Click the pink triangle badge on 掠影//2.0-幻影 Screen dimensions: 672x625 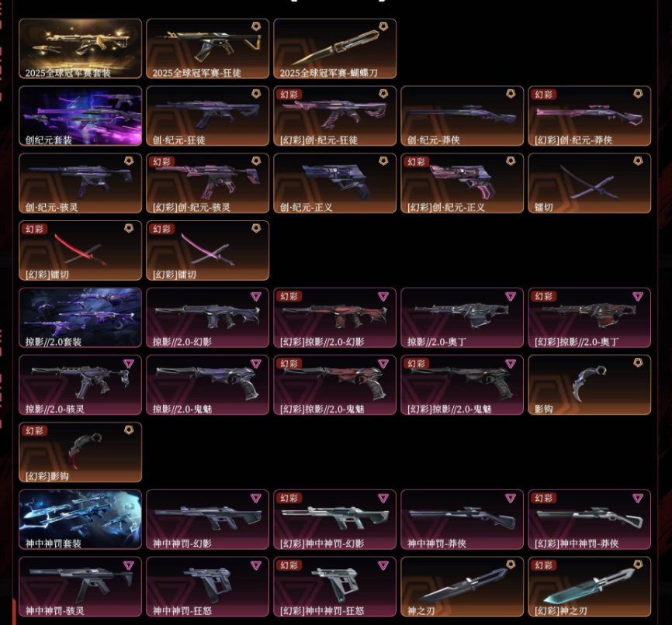(x=256, y=296)
